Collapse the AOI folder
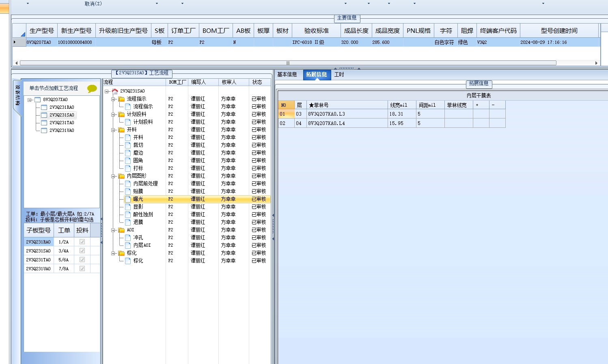 tap(113, 230)
